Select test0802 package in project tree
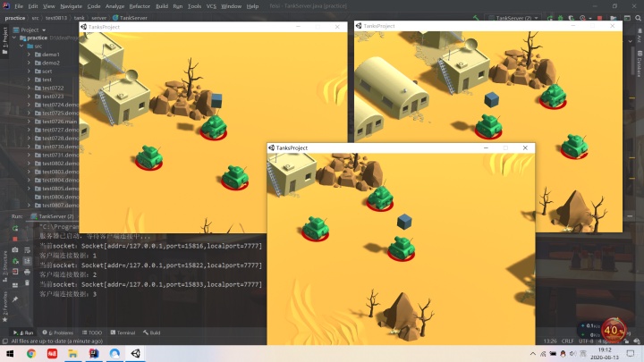This screenshot has height=362, width=644. pyautogui.click(x=60, y=164)
